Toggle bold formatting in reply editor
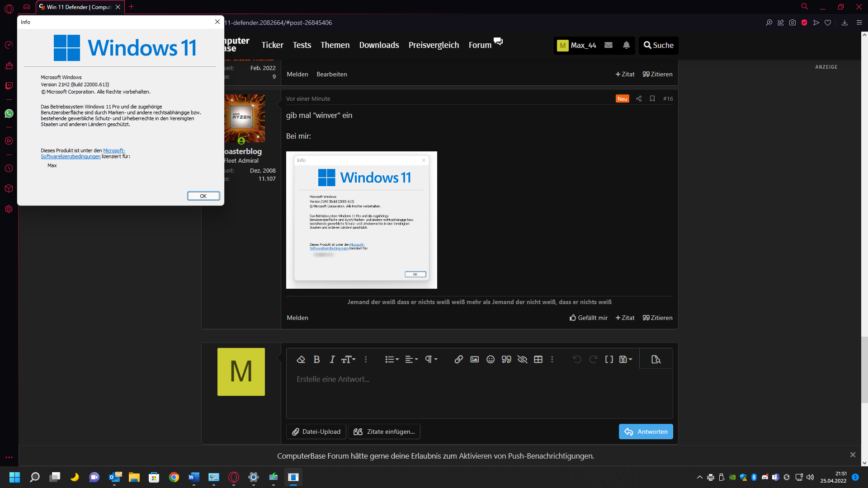 click(316, 359)
